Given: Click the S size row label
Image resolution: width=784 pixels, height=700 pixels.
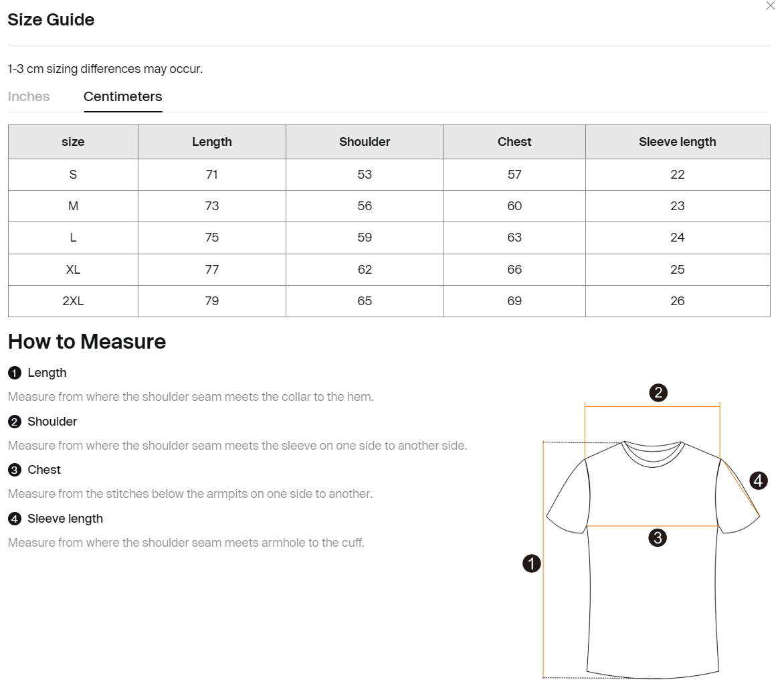Looking at the screenshot, I should point(73,175).
